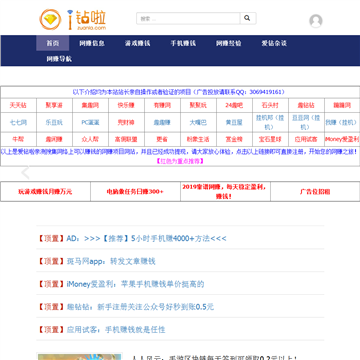Screen dimensions: 360x360
Task: Click the 2019靠谱网赚 ad
Action: pos(224,191)
